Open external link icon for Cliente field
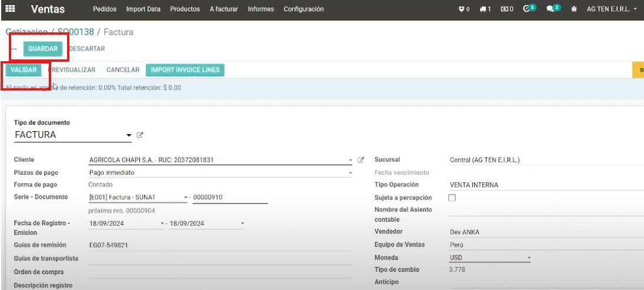The image size is (644, 290). (x=361, y=160)
